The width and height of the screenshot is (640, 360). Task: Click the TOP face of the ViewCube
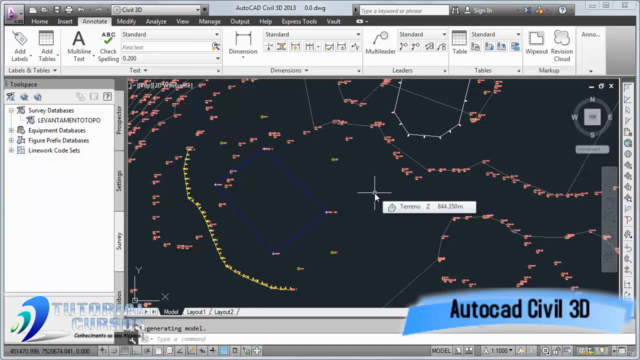(x=592, y=117)
